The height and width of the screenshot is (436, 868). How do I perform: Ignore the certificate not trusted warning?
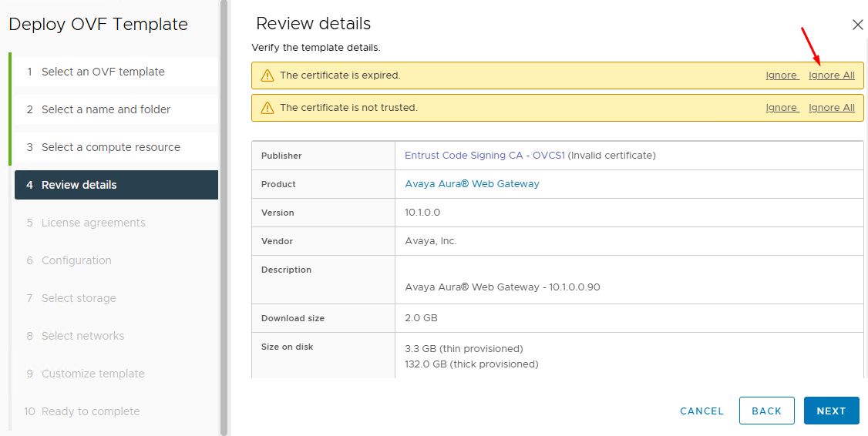(x=782, y=108)
